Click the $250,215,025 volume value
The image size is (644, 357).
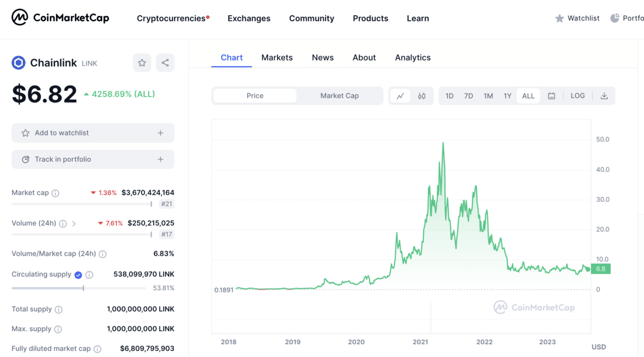(150, 223)
